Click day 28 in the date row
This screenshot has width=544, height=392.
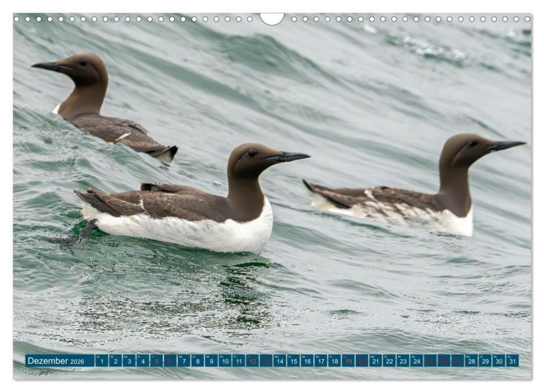(x=471, y=361)
